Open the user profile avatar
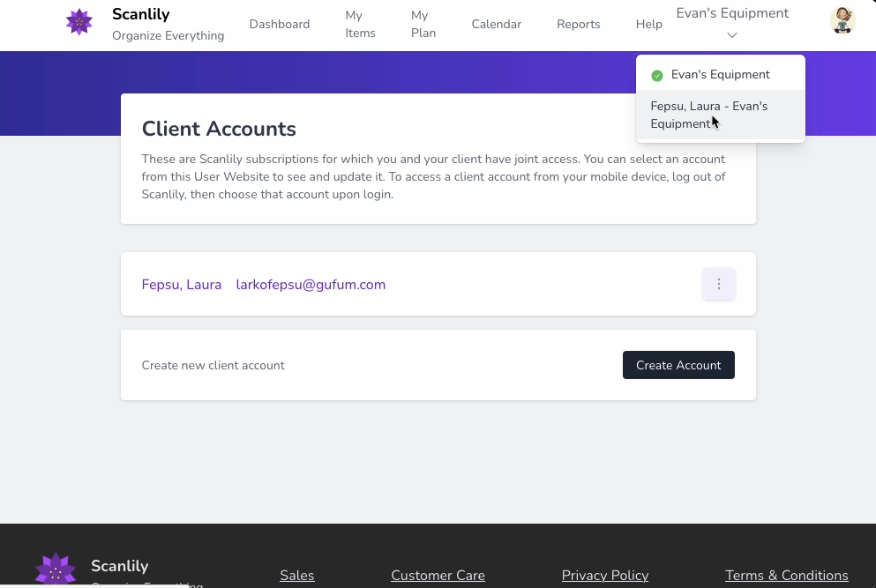This screenshot has height=588, width=876. coord(842,20)
